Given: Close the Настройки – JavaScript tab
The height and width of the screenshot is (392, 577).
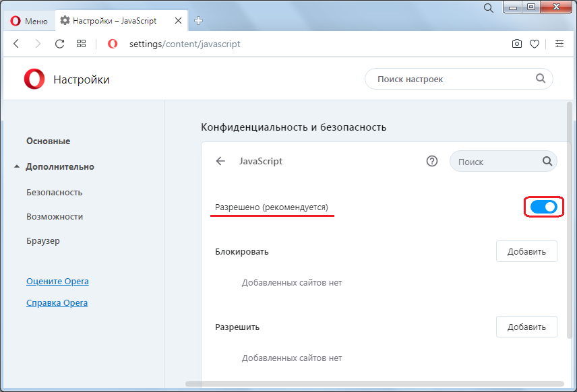Looking at the screenshot, I should [178, 21].
